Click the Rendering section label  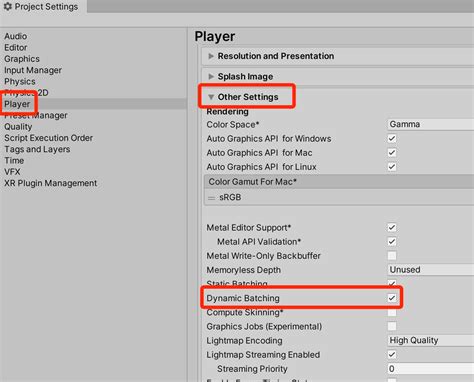tap(227, 112)
